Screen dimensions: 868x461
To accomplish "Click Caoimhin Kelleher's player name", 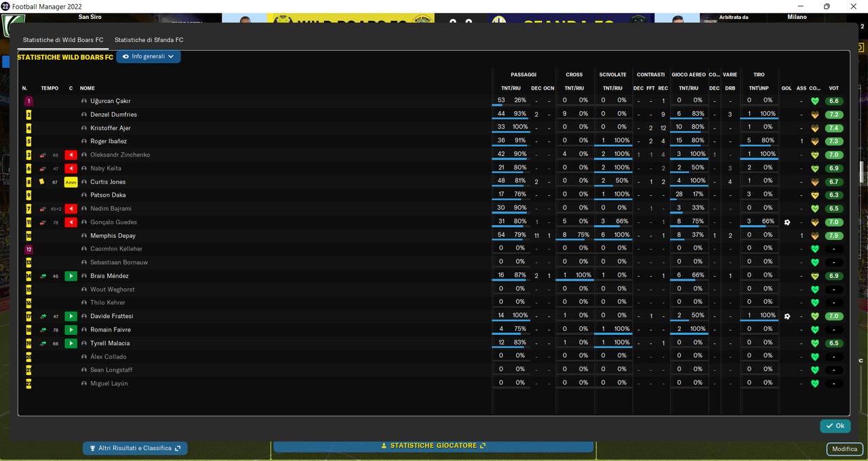I will 117,249.
